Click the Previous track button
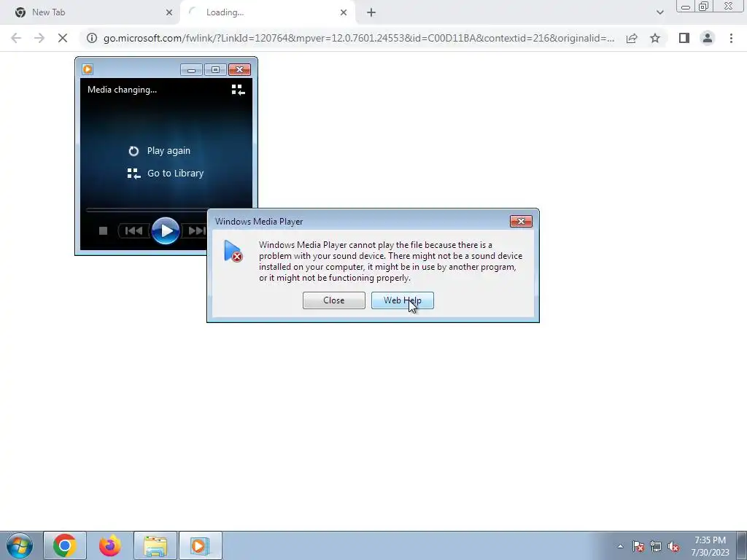The height and width of the screenshot is (560, 747). point(134,231)
